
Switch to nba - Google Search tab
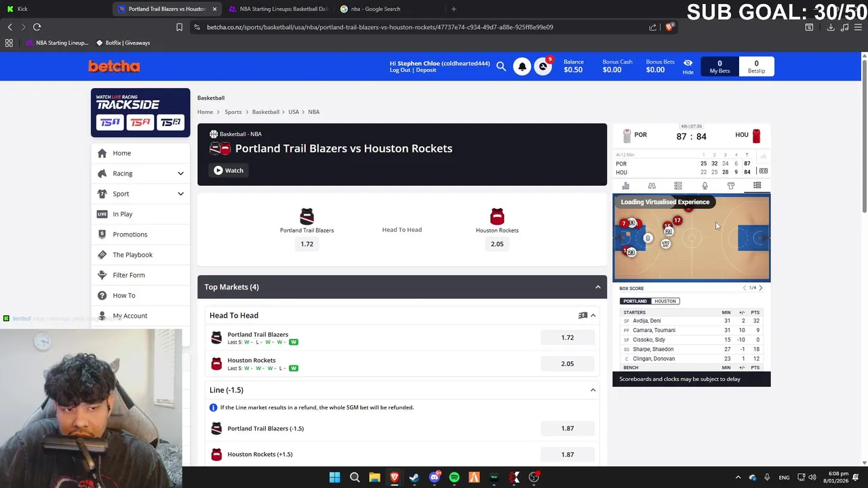(x=389, y=9)
